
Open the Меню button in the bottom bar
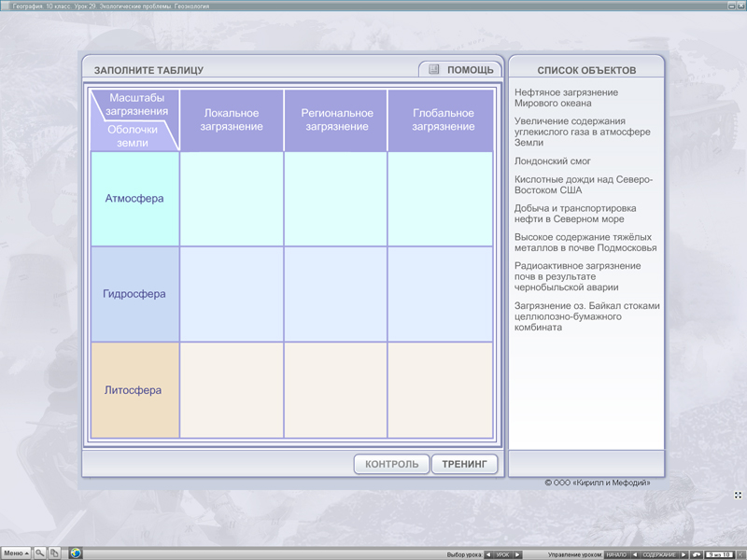point(16,553)
